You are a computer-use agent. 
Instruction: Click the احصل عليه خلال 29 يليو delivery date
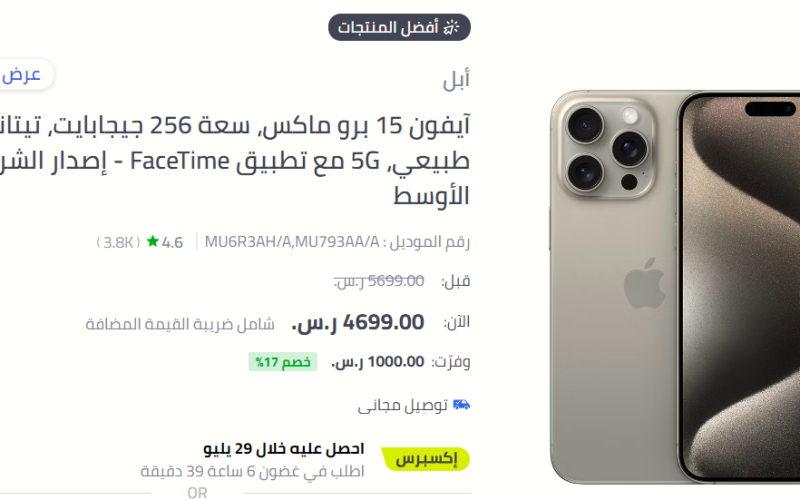(x=284, y=449)
